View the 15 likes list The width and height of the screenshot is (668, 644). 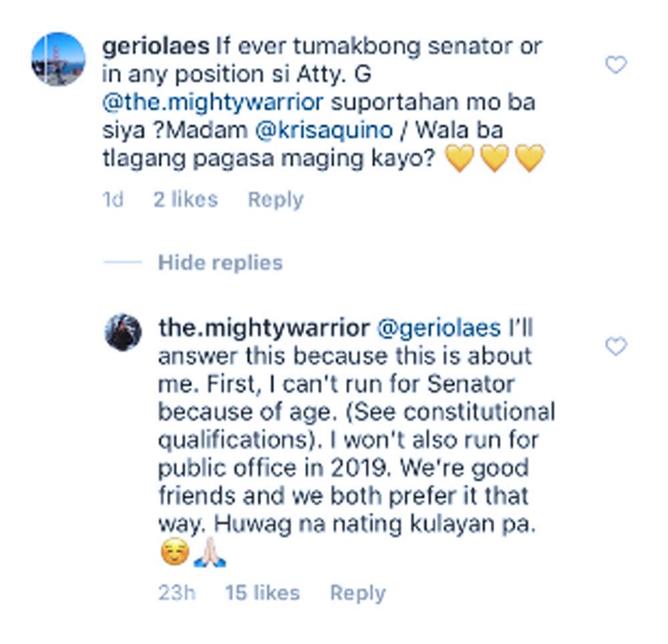click(262, 593)
